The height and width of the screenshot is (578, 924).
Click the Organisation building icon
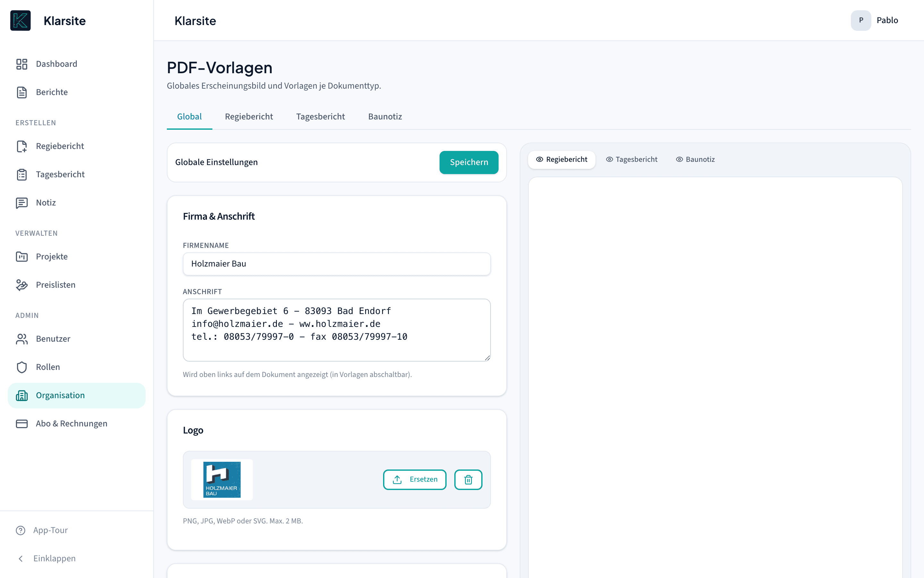(22, 395)
